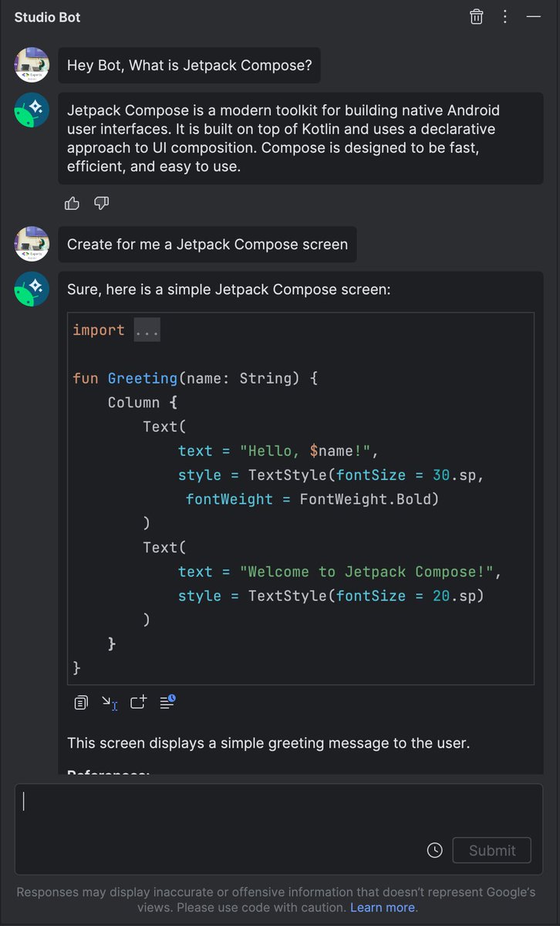Clear chat with the trash icon
560x926 pixels.
477,17
